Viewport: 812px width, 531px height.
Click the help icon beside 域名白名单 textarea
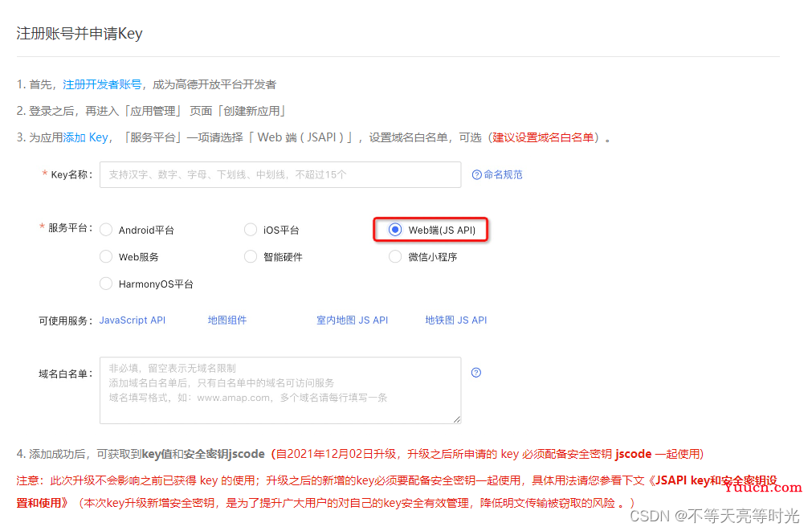pos(476,373)
